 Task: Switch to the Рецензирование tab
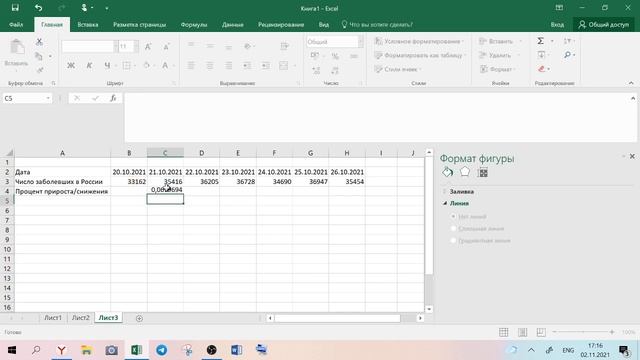[x=281, y=24]
